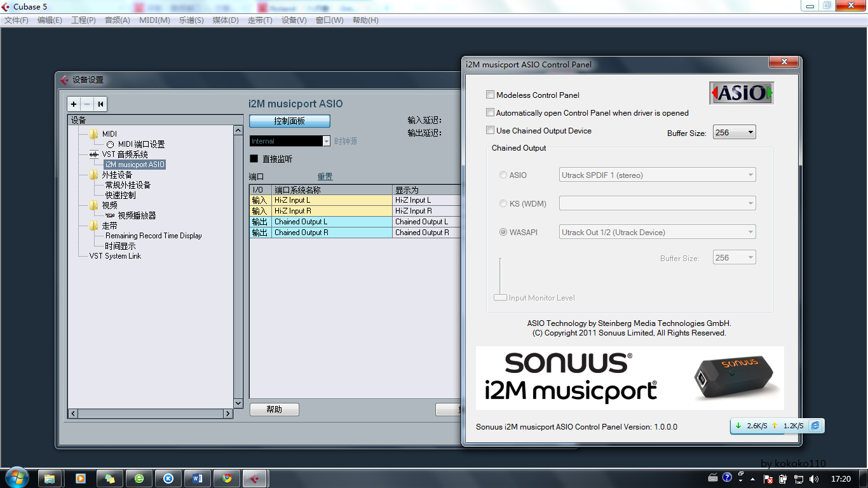Open the Windows Start menu
The image size is (868, 488).
coord(16,478)
